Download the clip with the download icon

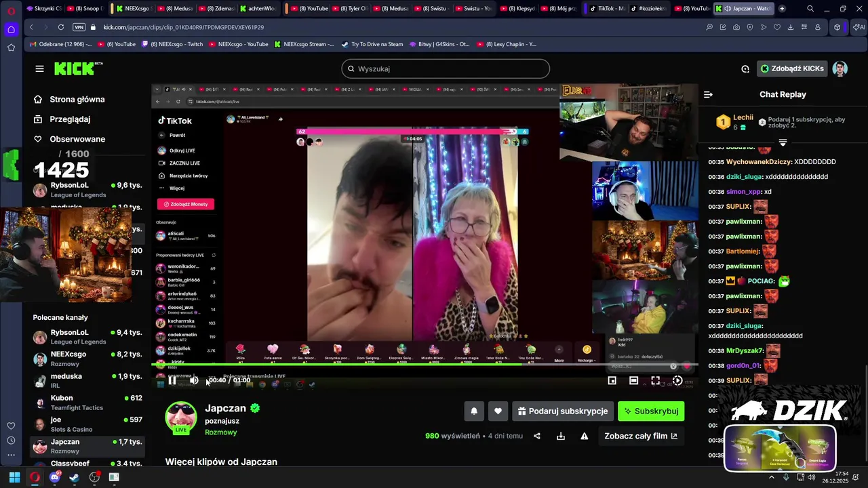[x=561, y=436]
